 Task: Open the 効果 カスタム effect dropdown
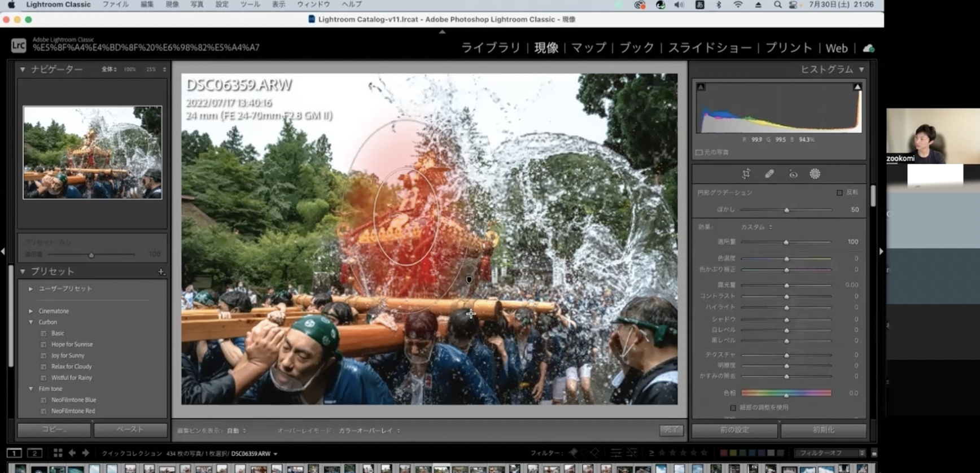(x=756, y=227)
